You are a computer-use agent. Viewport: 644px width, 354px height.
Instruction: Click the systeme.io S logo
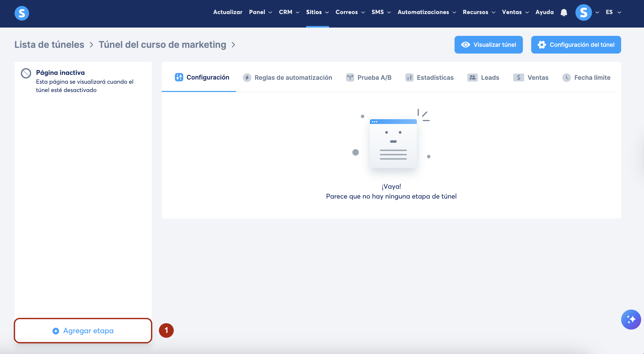point(22,13)
